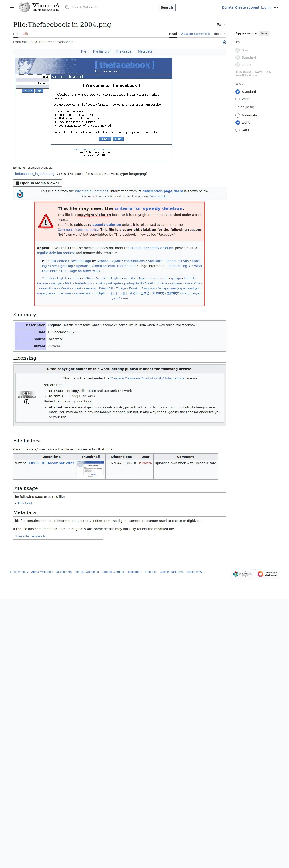The image size is (289, 868).
Task: Click the Thefacebook screenshot preview image
Action: (94, 110)
